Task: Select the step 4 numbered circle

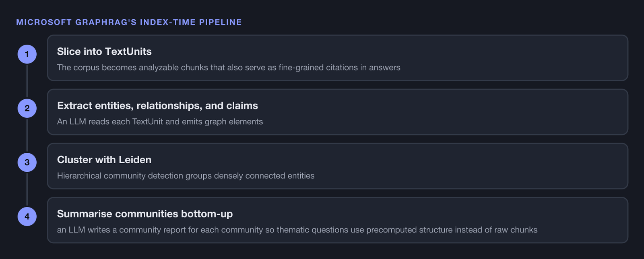Action: (27, 216)
